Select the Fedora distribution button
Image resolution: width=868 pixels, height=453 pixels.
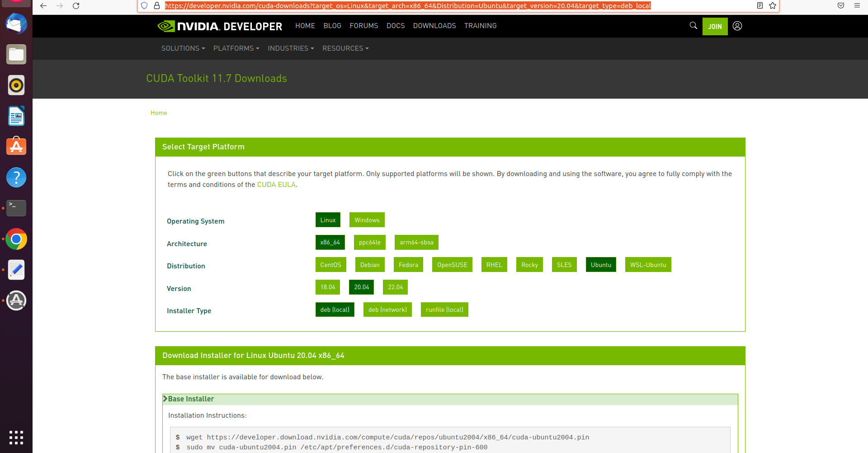[x=408, y=265]
